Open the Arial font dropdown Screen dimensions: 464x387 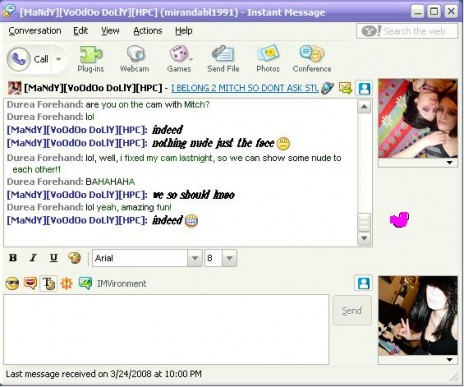[x=195, y=258]
